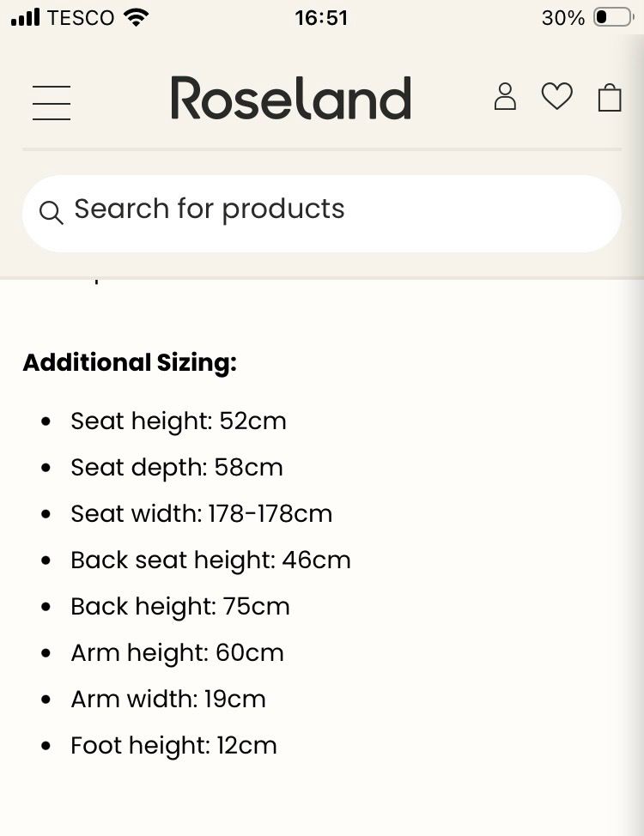Tap the 16:51 clock in status bar
The image size is (644, 836).
(321, 17)
